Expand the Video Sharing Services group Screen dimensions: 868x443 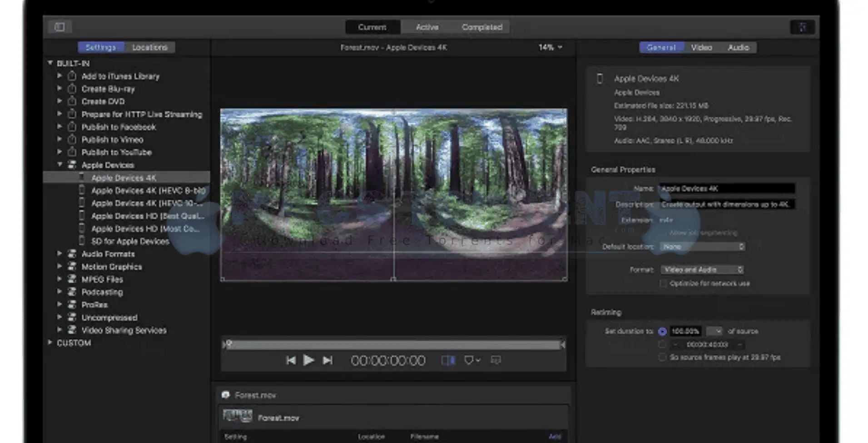click(x=60, y=330)
